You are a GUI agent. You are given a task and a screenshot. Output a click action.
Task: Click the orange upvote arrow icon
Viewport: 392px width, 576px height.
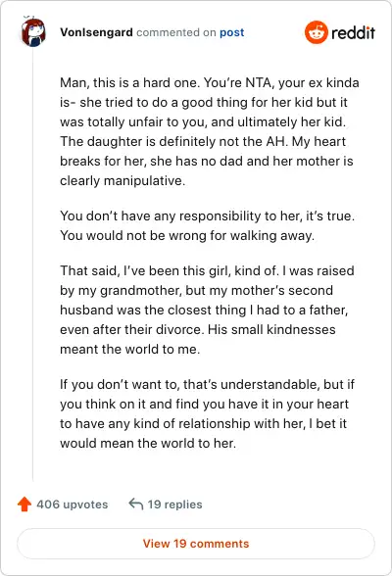[x=24, y=504]
